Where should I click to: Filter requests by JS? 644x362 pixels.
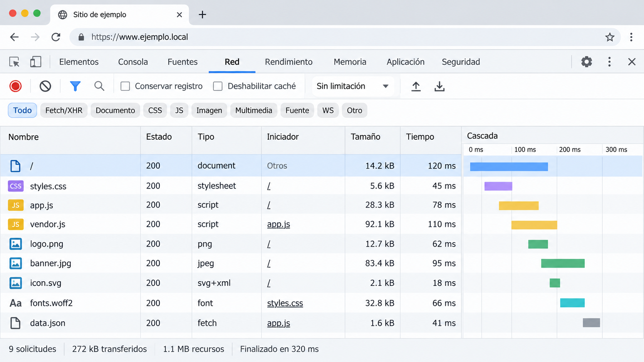(x=179, y=110)
